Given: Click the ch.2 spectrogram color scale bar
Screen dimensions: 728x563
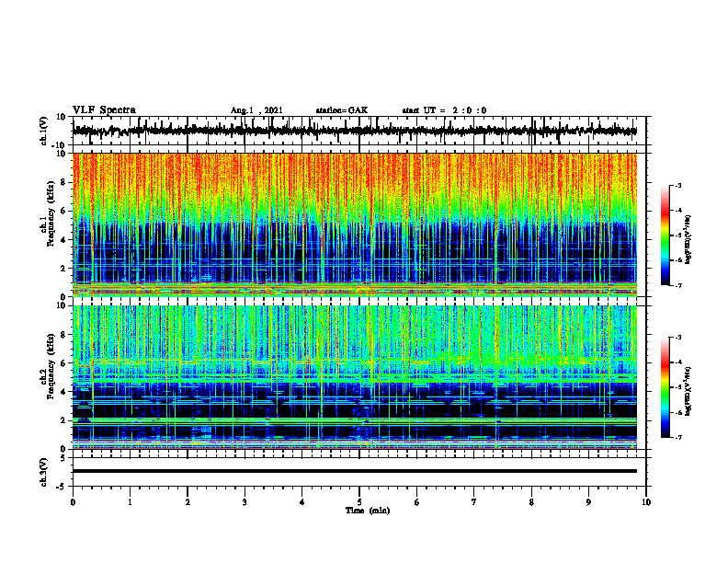Looking at the screenshot, I should tap(665, 387).
